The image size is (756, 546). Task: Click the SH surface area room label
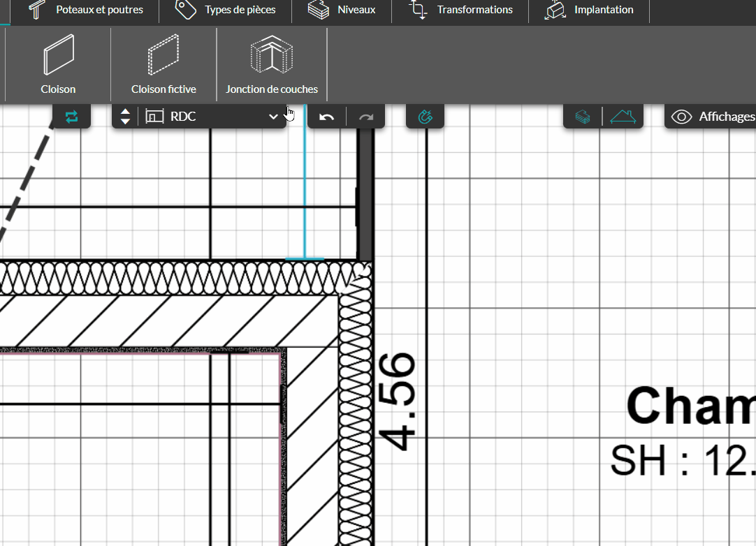tap(681, 461)
